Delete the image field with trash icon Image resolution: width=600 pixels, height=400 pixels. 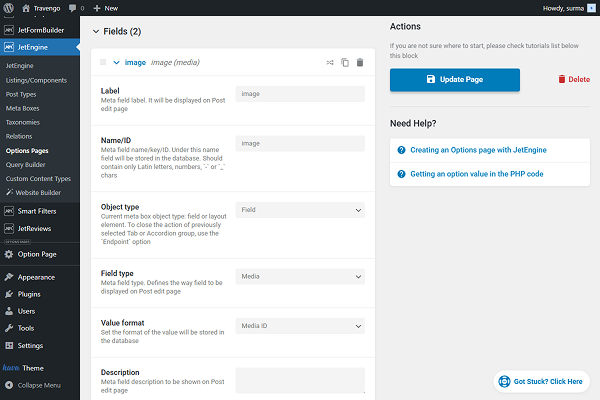coord(360,62)
